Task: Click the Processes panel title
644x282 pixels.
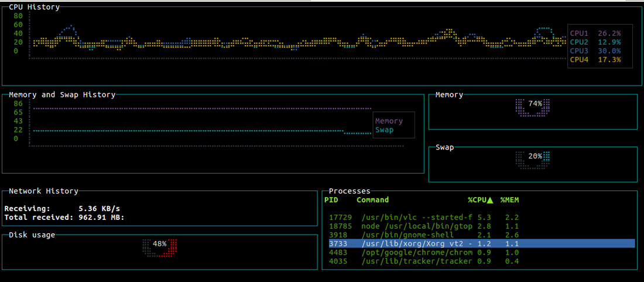Action: point(350,191)
